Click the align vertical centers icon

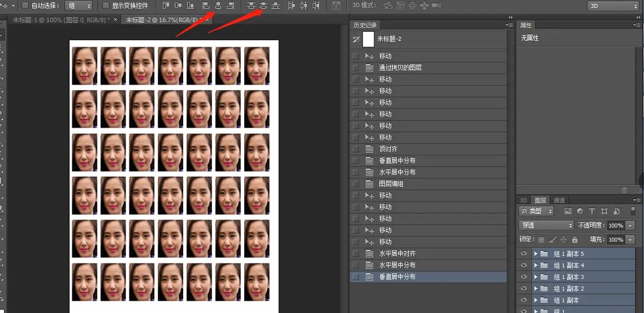click(178, 6)
